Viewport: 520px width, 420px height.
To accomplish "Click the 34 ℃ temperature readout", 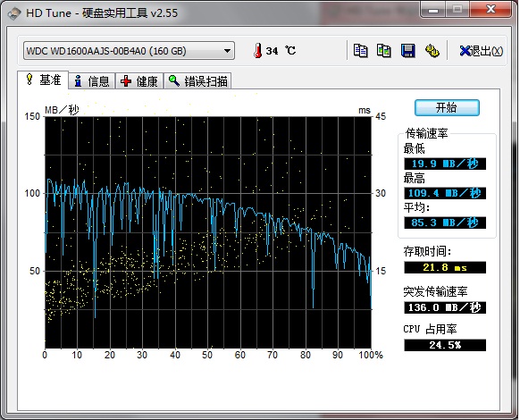I will point(281,51).
